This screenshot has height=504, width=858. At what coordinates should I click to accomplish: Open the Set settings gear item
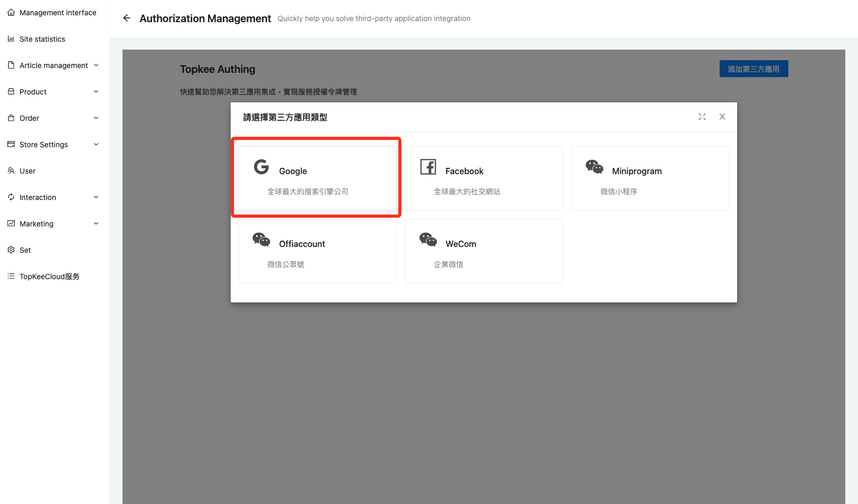(x=25, y=250)
